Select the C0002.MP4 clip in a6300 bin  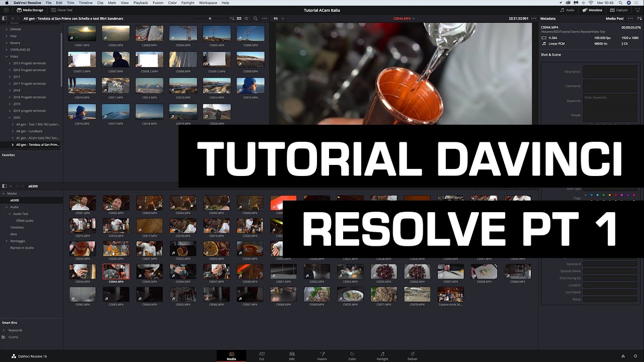(x=116, y=203)
